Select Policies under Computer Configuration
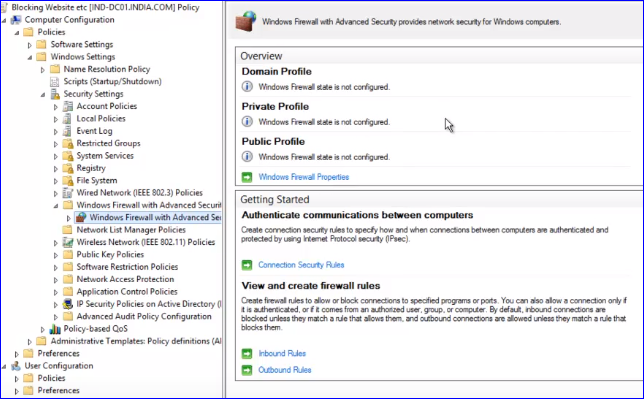Image resolution: width=644 pixels, height=399 pixels. (x=51, y=32)
